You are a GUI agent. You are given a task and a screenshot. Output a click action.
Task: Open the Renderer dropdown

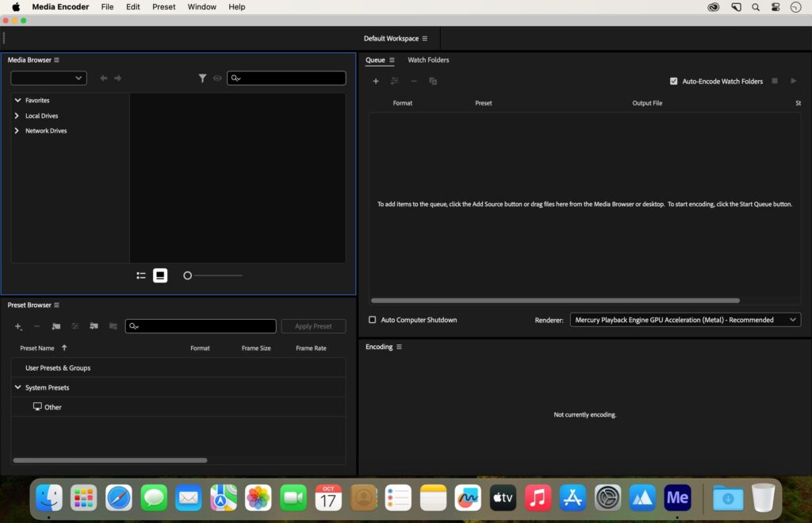(685, 320)
